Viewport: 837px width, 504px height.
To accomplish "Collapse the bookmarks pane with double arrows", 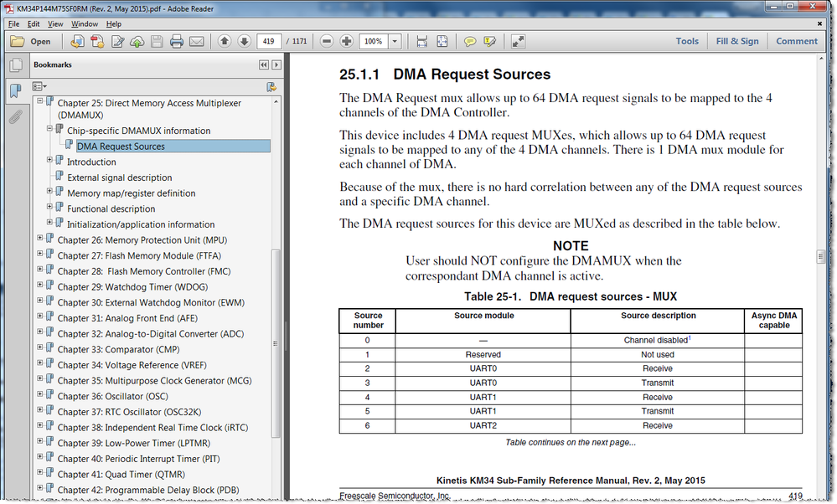I will click(264, 64).
